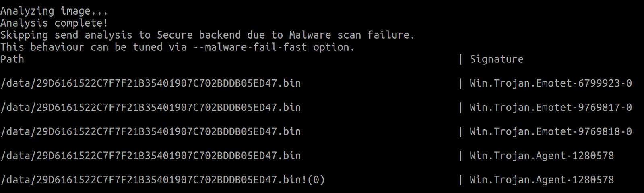Image resolution: width=644 pixels, height=193 pixels.
Task: Select the "Skipping send analysis" message line
Action: 207,35
